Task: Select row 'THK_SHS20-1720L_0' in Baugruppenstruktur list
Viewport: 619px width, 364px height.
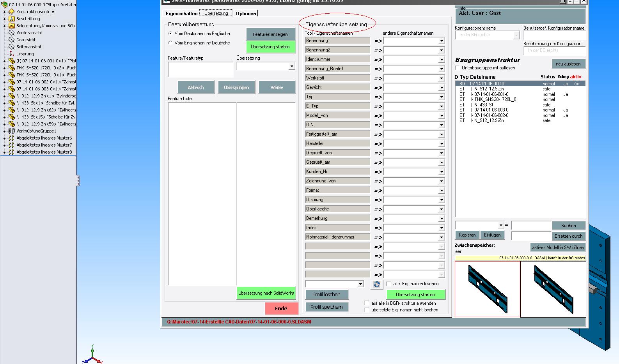Action: coord(520,99)
